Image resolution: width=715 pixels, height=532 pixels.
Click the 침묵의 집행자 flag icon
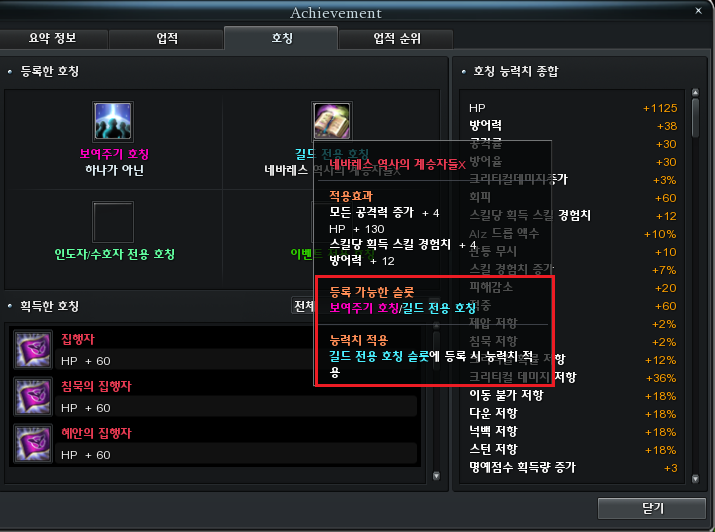33,397
